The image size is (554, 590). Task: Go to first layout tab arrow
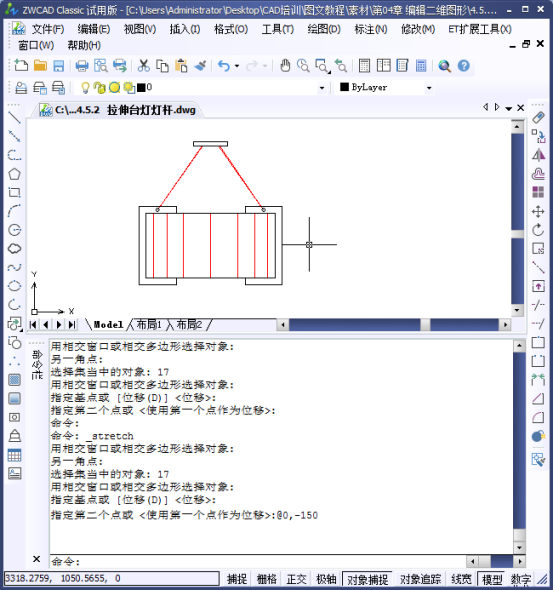click(33, 325)
